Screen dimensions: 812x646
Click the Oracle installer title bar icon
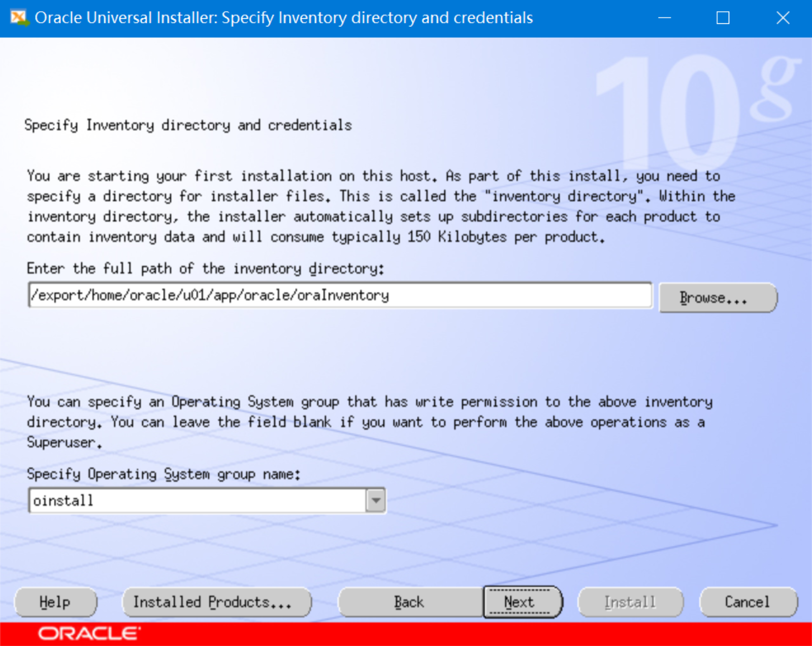[x=19, y=18]
